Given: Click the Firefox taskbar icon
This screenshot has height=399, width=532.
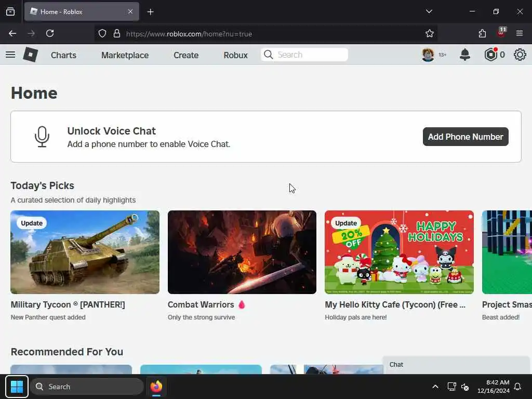Looking at the screenshot, I should coord(156,387).
